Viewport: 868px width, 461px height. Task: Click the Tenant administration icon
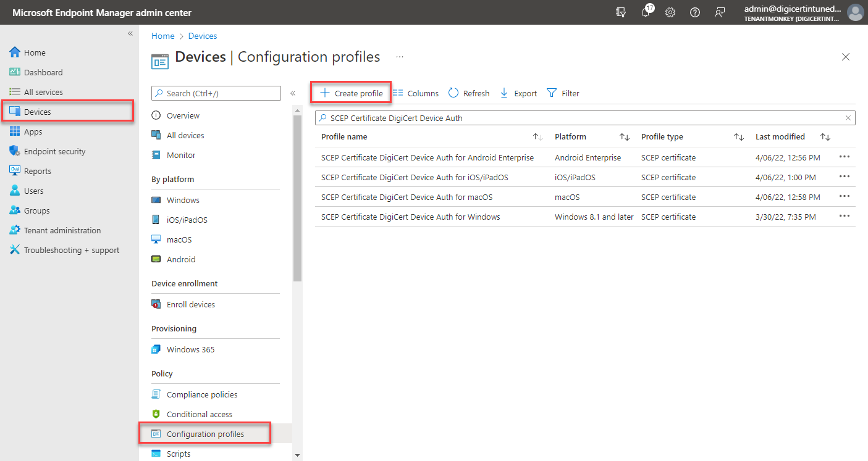click(x=15, y=230)
